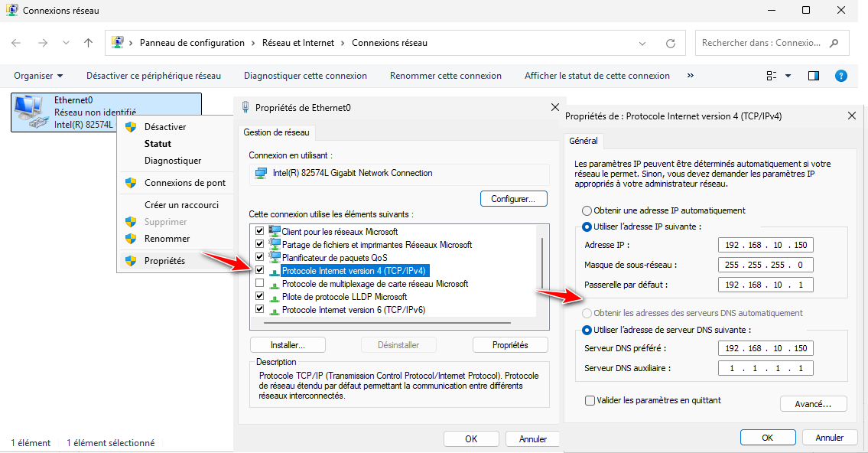Click the back navigation arrow
This screenshot has height=453, width=868.
16,43
